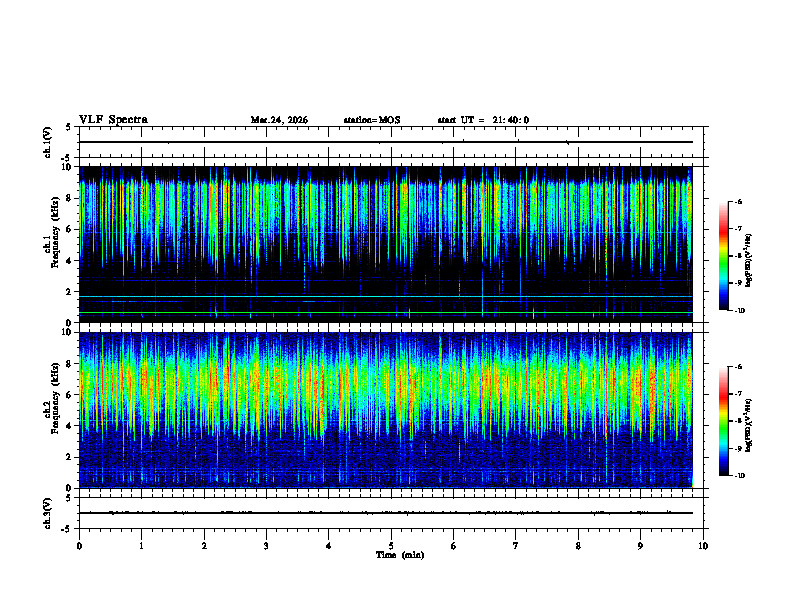Click the "10" frequency tick on ch.1 axis
Viewport: 792px width, 612px height.
point(68,167)
